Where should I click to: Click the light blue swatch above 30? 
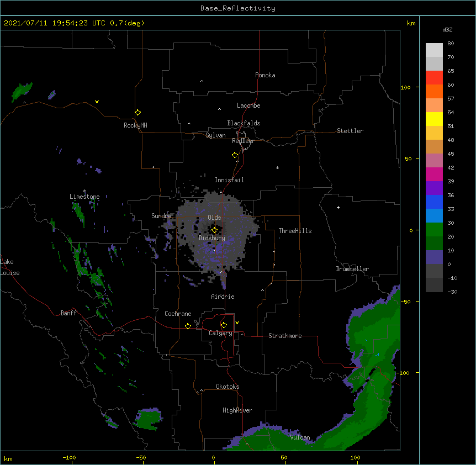[434, 216]
